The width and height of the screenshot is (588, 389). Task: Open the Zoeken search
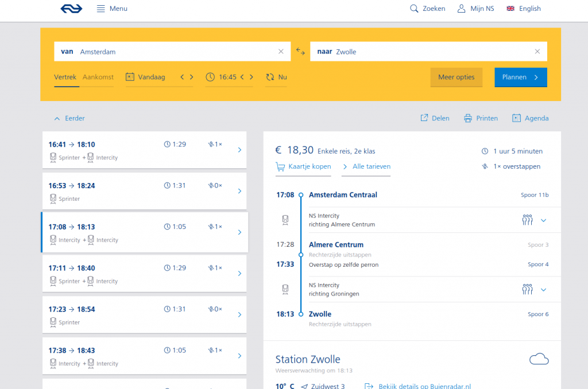[427, 9]
